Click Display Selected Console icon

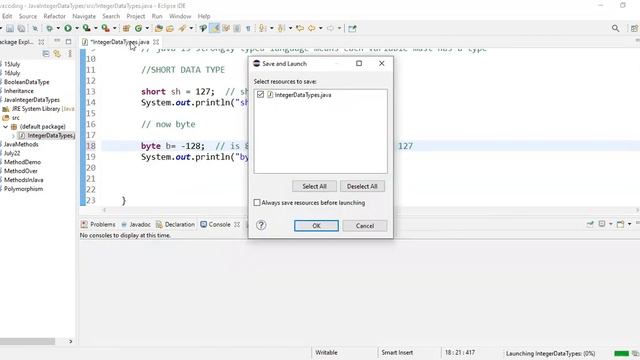(x=602, y=224)
